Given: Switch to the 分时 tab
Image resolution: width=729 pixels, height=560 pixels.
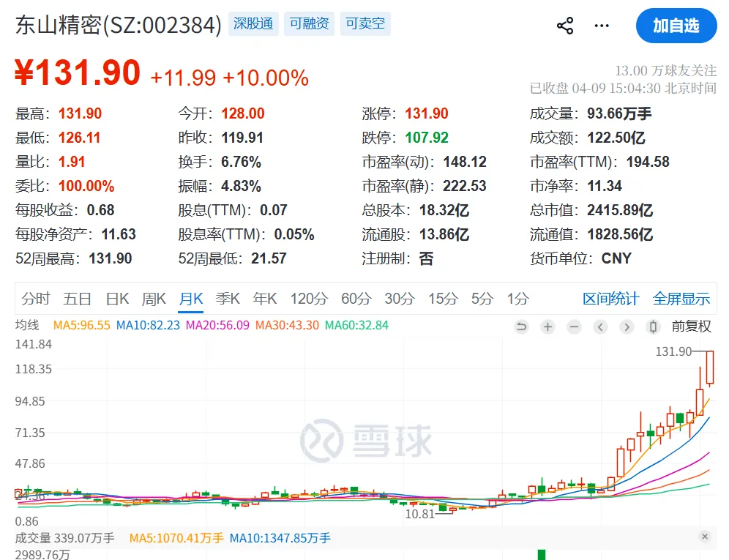Looking at the screenshot, I should pyautogui.click(x=36, y=298).
